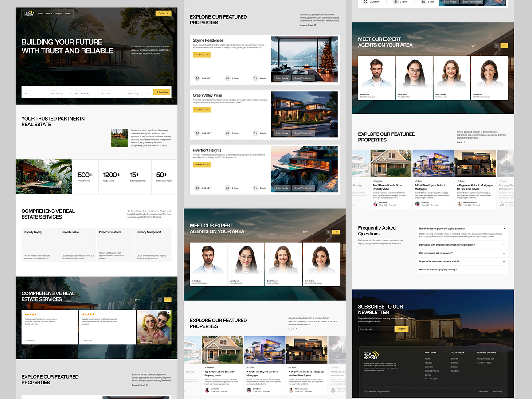Open the Dribbble social media link
The image size is (532, 399).
point(454,363)
